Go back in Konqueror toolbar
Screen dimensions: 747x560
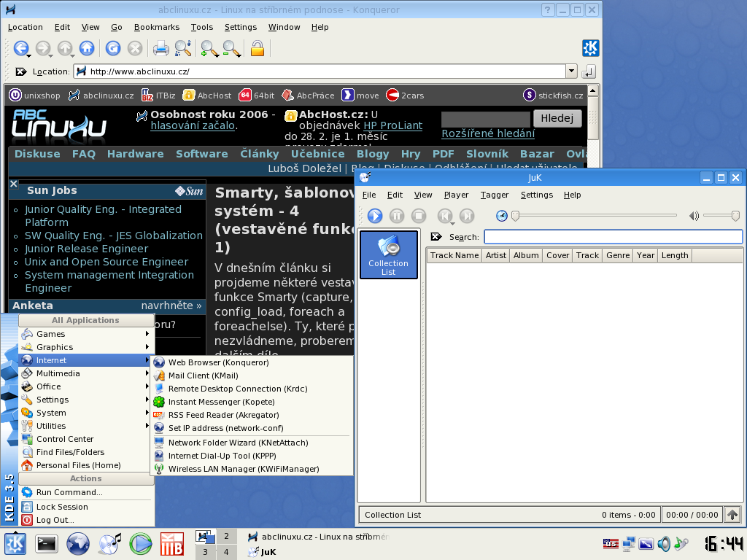(x=20, y=48)
